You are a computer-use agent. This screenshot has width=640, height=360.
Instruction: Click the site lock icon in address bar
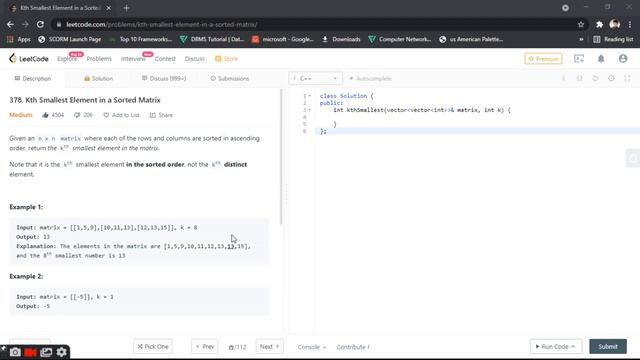click(59, 24)
